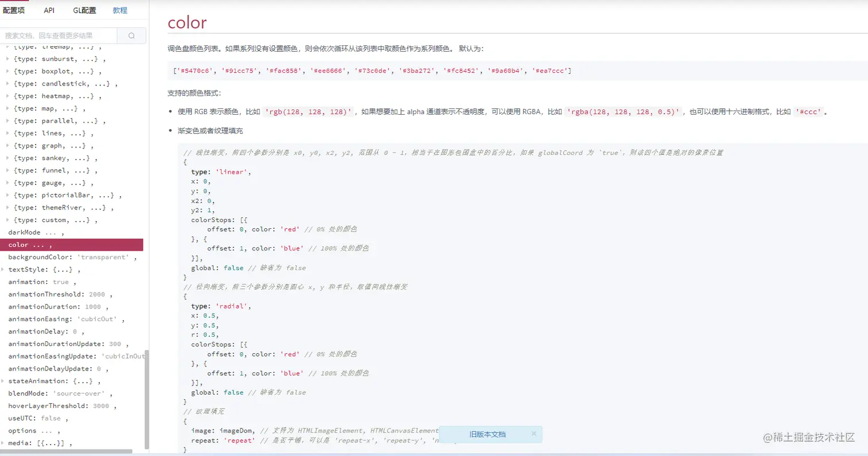This screenshot has height=456, width=868.
Task: Expand the themeRiver series node arrow
Action: [7, 208]
